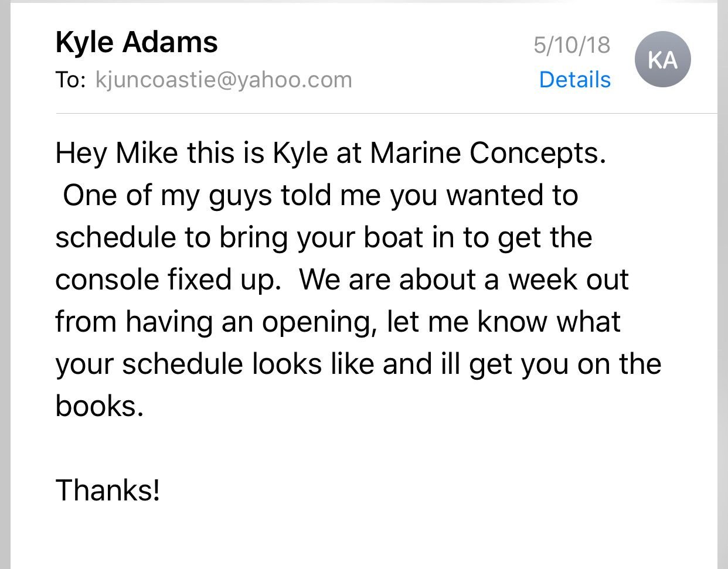Tap "your schedule looks like" text

pos(215,364)
